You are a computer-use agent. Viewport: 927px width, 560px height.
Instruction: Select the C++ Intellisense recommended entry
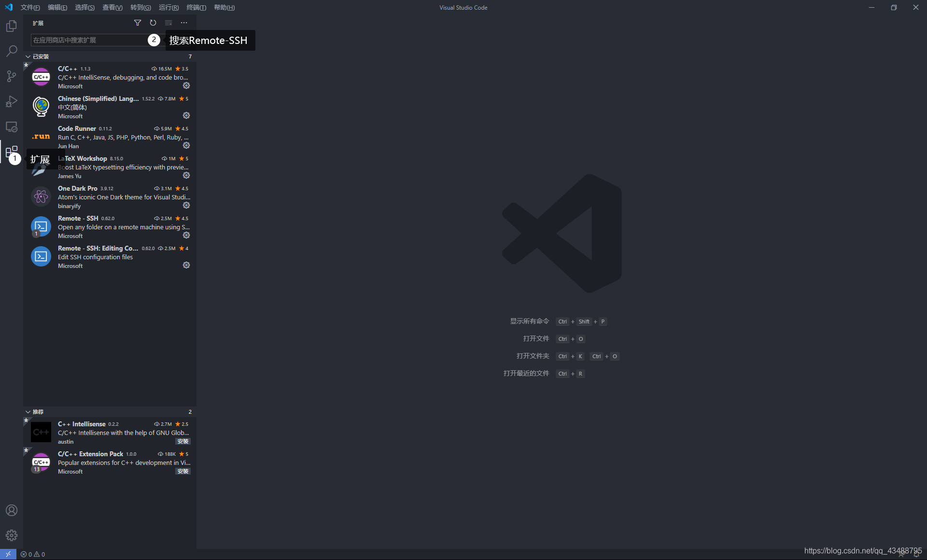[x=110, y=432]
